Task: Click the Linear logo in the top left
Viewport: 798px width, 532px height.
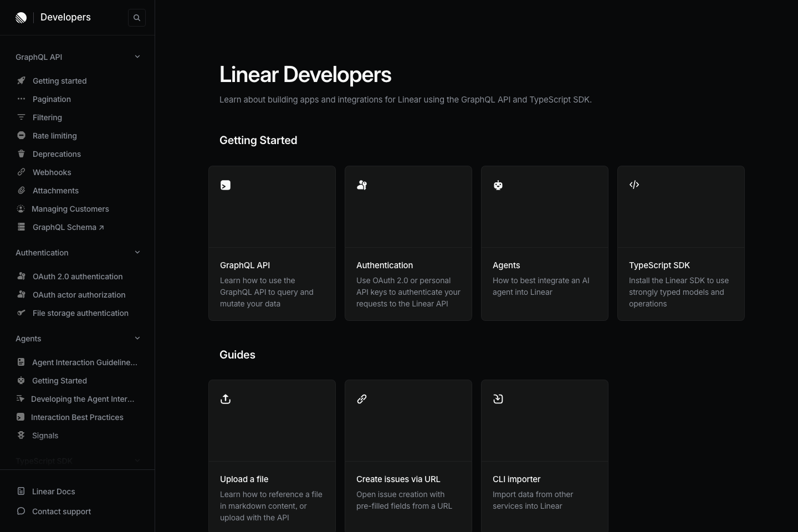Action: click(21, 17)
